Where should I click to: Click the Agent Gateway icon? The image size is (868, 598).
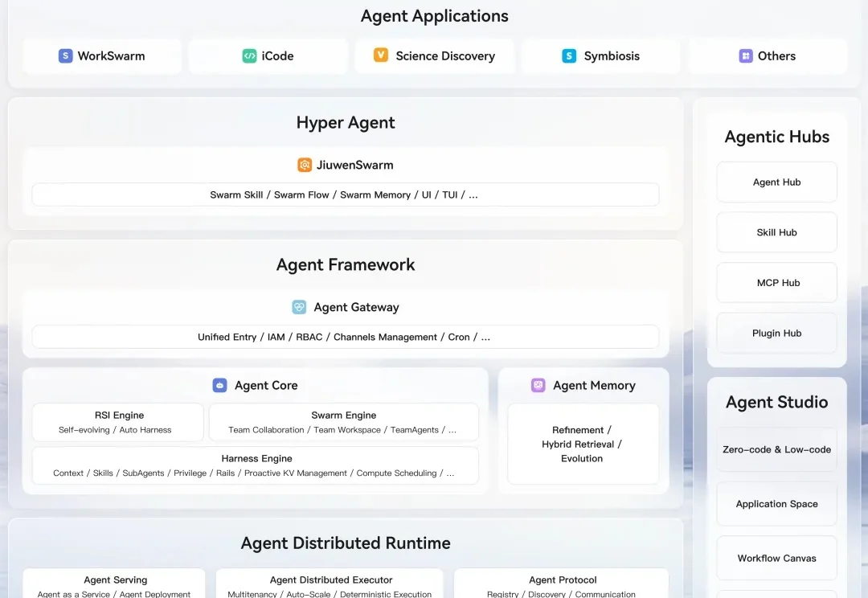[299, 307]
